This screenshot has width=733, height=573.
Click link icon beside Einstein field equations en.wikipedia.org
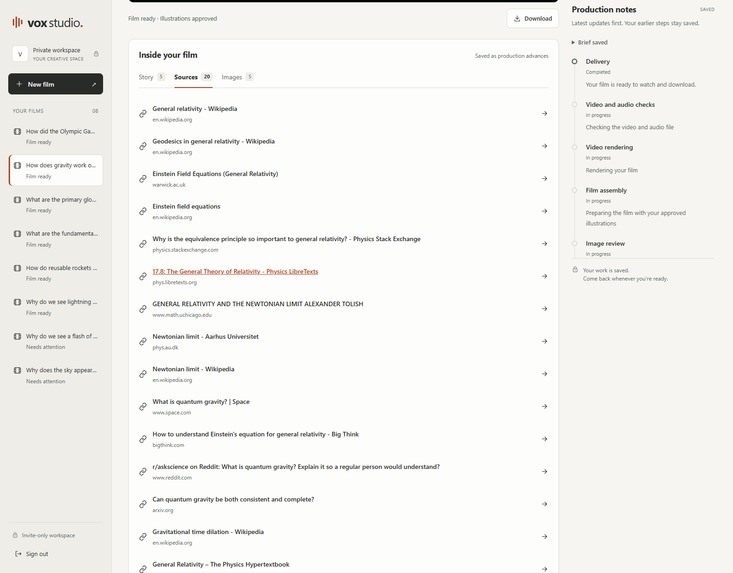tap(143, 211)
